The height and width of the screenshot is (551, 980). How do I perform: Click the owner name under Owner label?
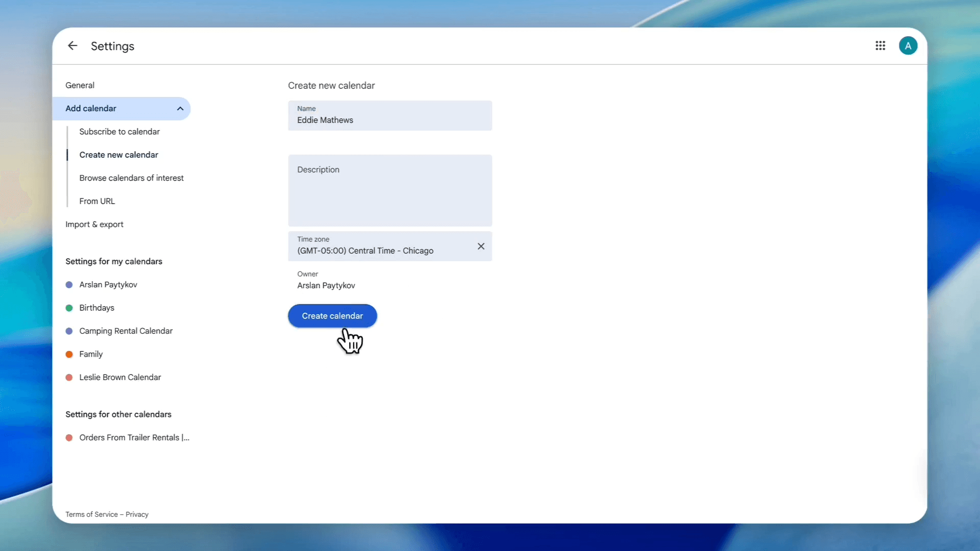click(x=326, y=286)
